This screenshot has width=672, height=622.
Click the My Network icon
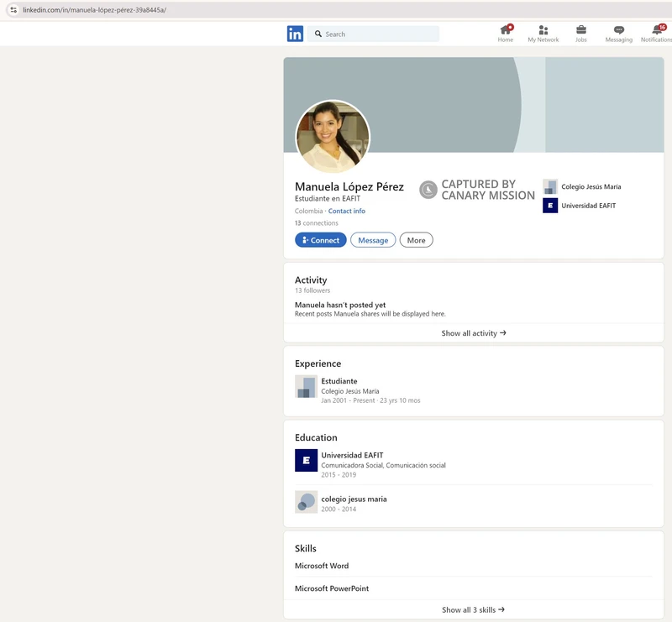543,31
